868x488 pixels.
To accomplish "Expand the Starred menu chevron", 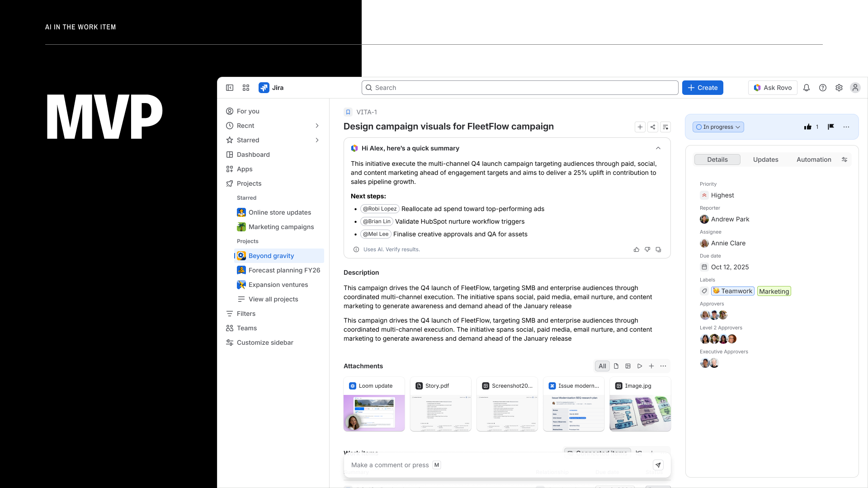I will pos(317,140).
